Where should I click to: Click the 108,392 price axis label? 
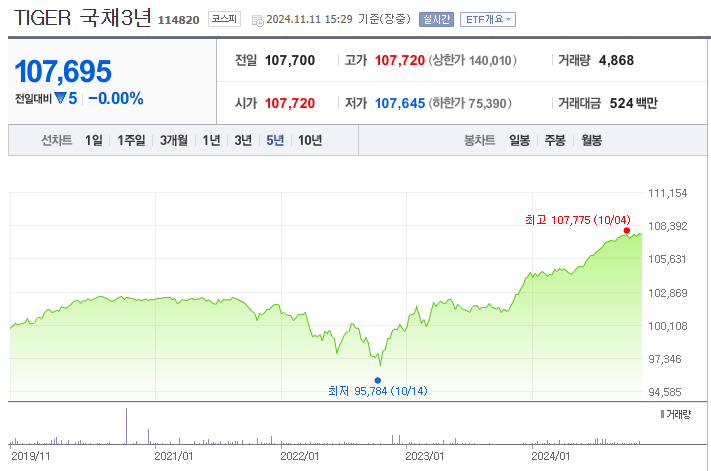click(667, 226)
